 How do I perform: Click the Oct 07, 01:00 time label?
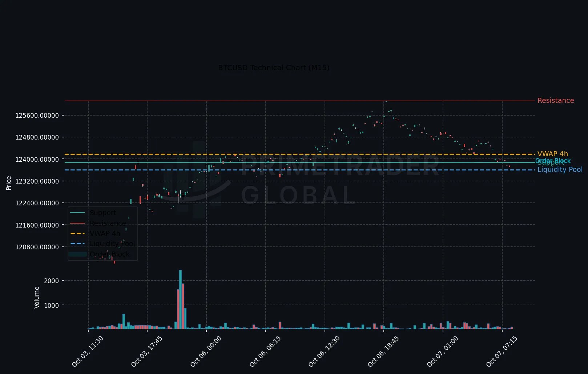tap(443, 351)
